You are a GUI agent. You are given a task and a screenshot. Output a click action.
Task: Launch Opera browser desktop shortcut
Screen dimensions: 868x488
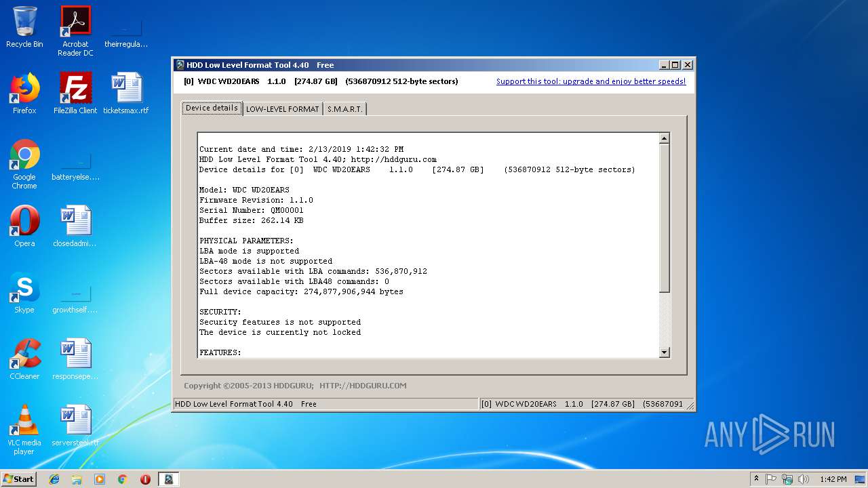[24, 226]
